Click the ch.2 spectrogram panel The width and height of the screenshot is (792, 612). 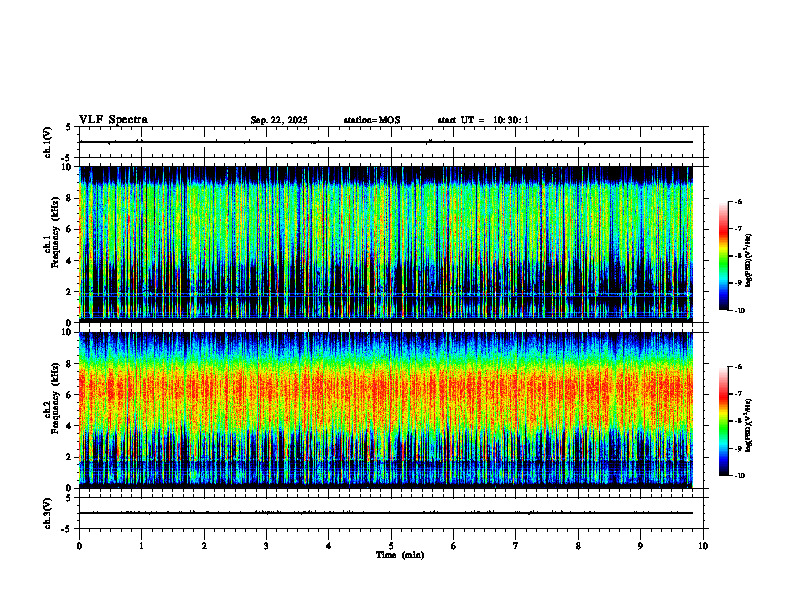click(x=385, y=410)
